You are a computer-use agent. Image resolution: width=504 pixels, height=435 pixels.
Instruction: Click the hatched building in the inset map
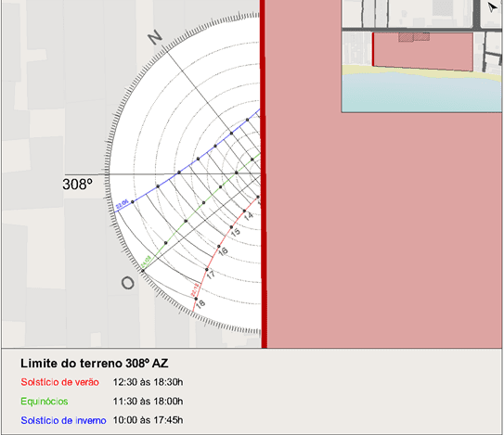414,37
